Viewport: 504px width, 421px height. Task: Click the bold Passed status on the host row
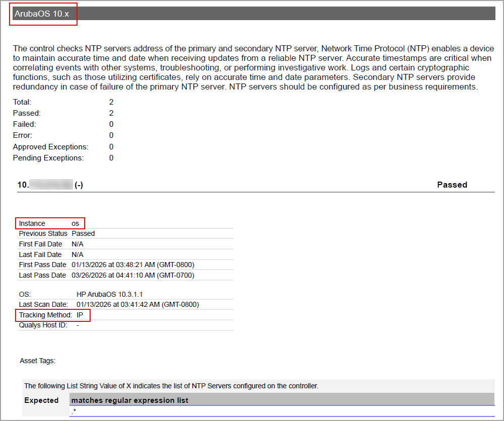coord(452,185)
